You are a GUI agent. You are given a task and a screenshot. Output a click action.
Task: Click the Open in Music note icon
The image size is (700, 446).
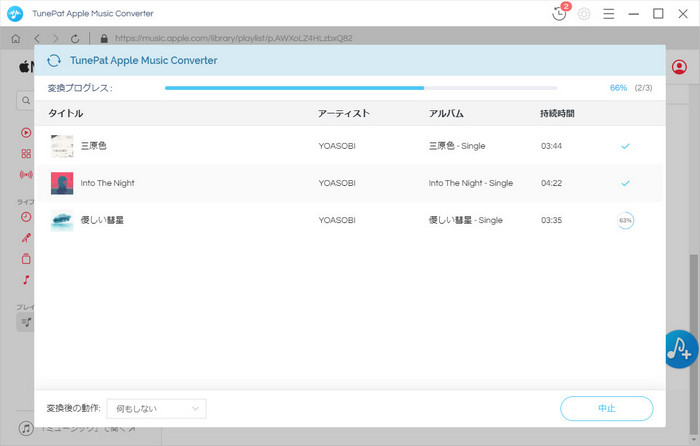tap(26, 428)
